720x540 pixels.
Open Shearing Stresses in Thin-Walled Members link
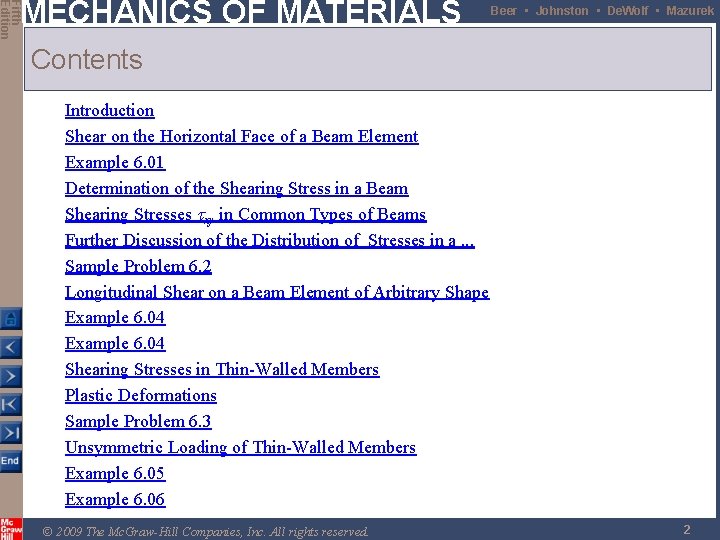tap(222, 370)
